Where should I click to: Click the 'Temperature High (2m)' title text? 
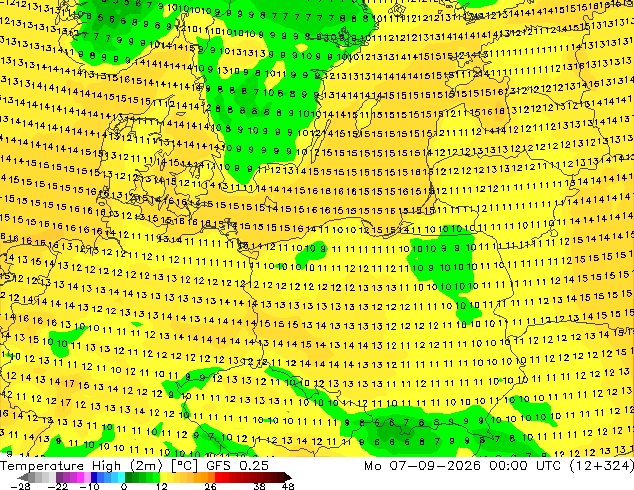81,466
